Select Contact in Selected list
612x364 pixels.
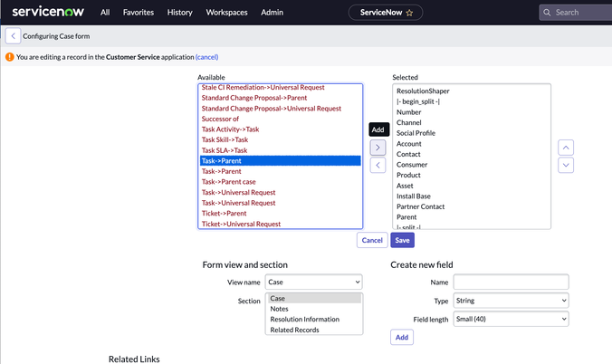click(472, 154)
